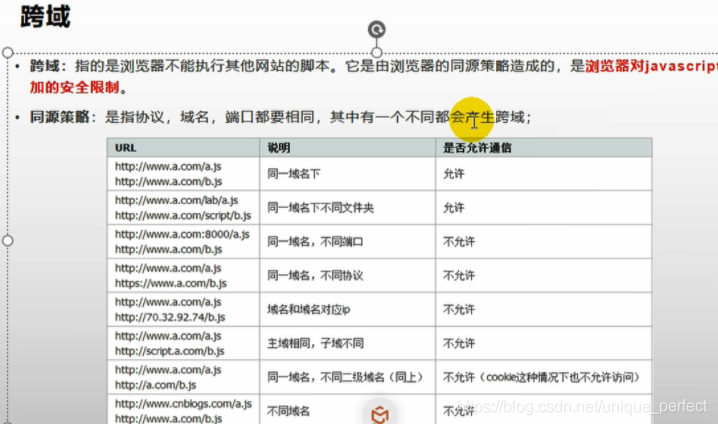Click the bold 跨域： label in first bullet
The image size is (718, 425).
pos(49,66)
